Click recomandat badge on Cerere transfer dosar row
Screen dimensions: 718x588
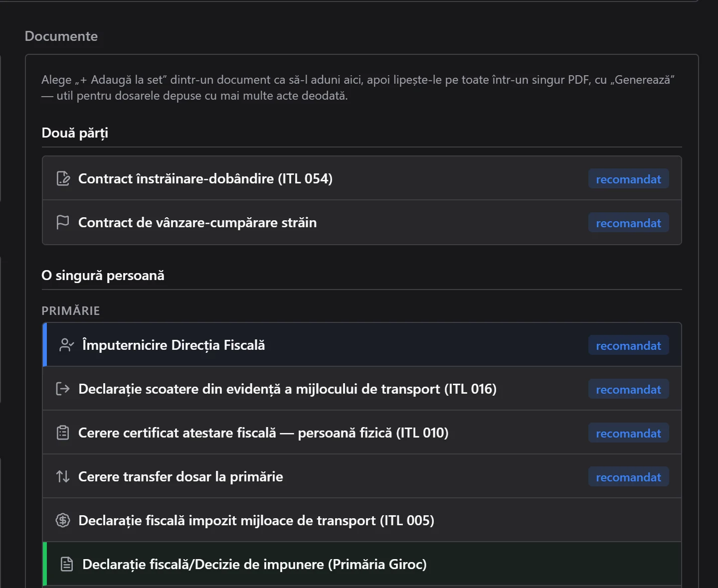(628, 477)
